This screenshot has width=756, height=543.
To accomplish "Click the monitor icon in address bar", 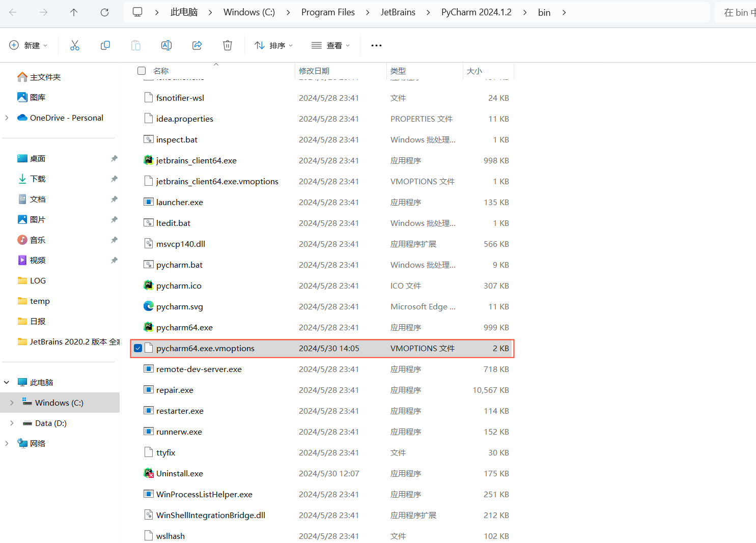I will pyautogui.click(x=137, y=12).
